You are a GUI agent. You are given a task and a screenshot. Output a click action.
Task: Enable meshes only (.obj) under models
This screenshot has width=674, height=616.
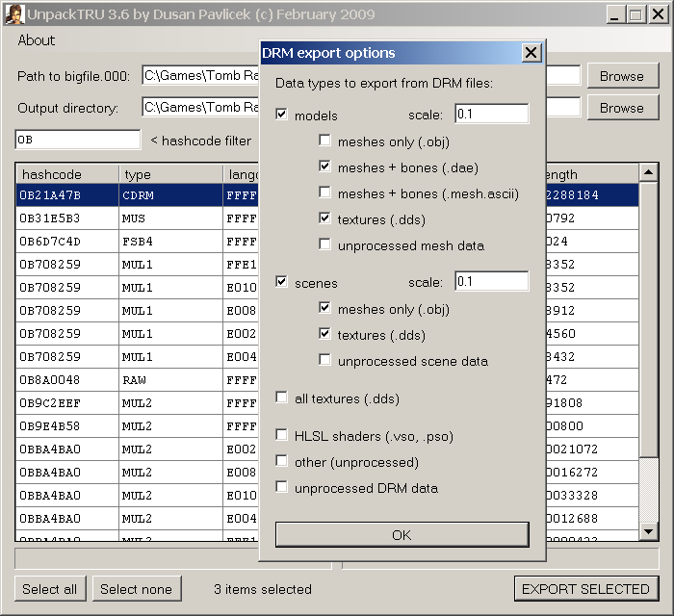click(325, 141)
